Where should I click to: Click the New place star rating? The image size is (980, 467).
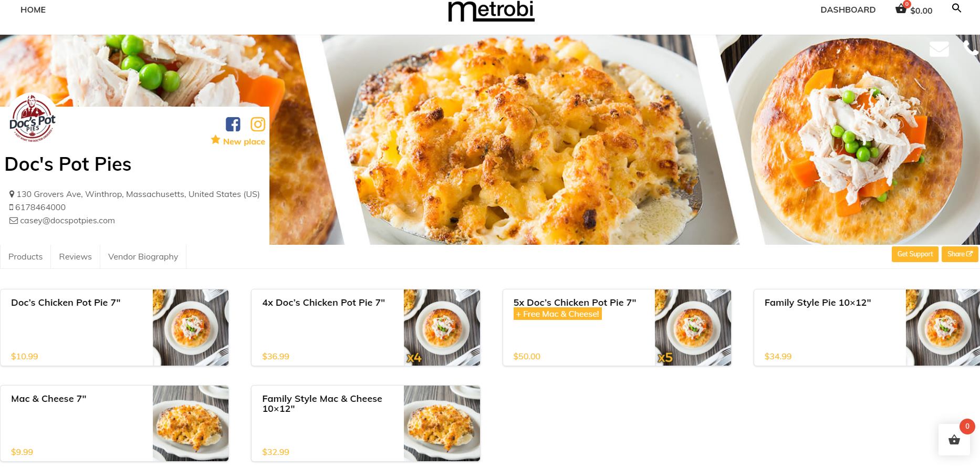[x=238, y=141]
